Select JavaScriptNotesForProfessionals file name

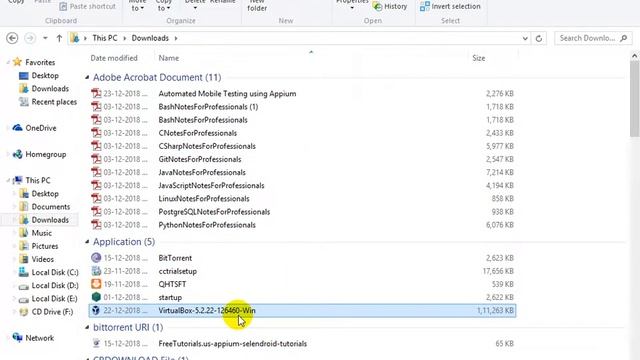click(x=211, y=185)
